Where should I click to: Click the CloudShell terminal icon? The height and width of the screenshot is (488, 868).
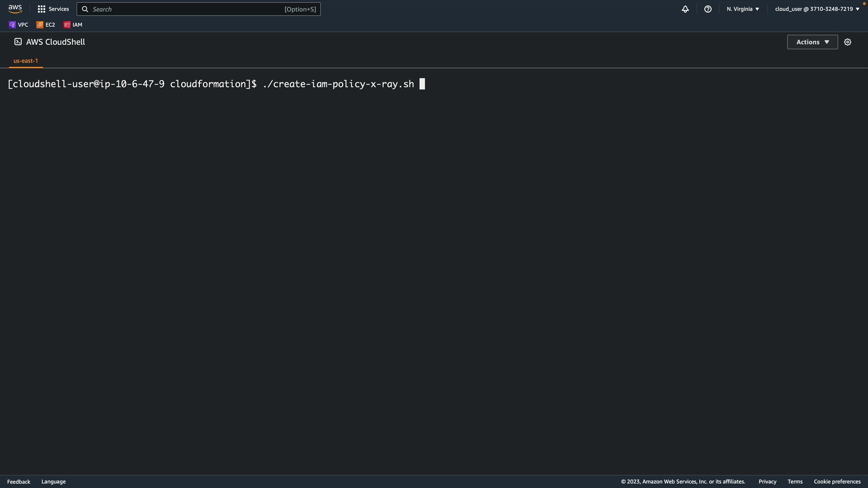(x=18, y=42)
